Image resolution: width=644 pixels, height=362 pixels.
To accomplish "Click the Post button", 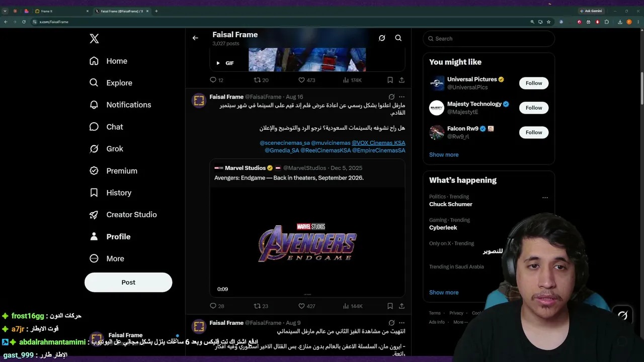I will click(x=128, y=282).
